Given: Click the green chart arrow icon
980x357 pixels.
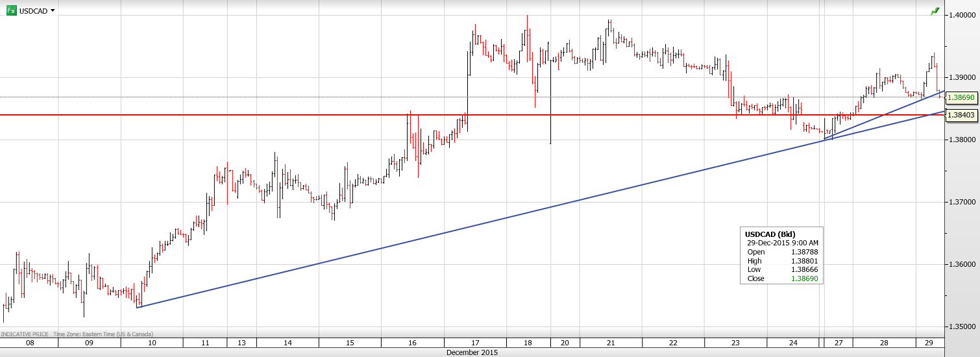Looking at the screenshot, I should coord(935,11).
